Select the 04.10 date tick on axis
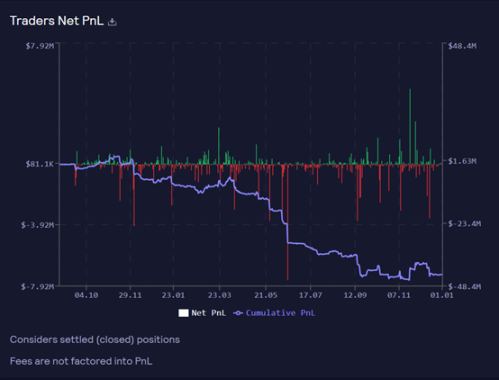 click(86, 295)
